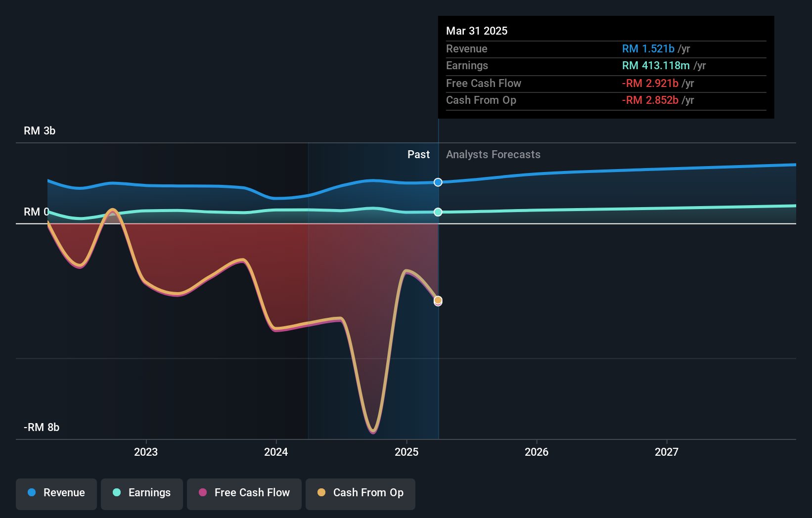Toggle the Revenue legend button

pos(56,494)
